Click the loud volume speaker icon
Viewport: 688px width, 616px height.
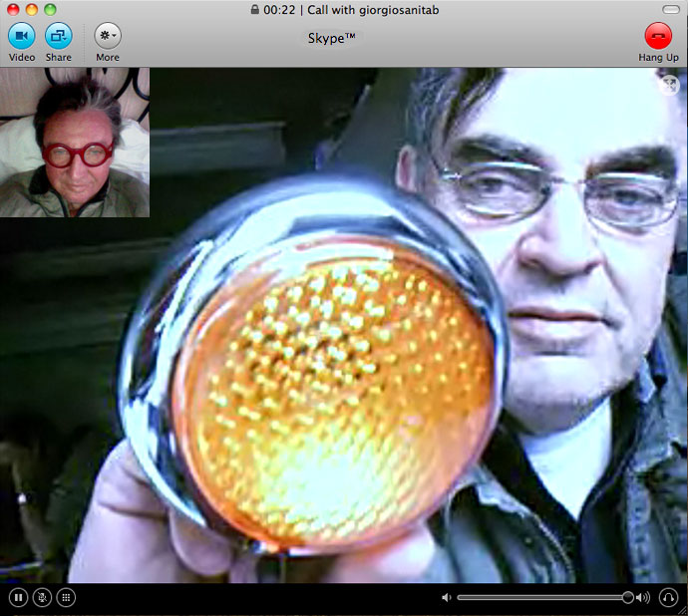(x=642, y=598)
